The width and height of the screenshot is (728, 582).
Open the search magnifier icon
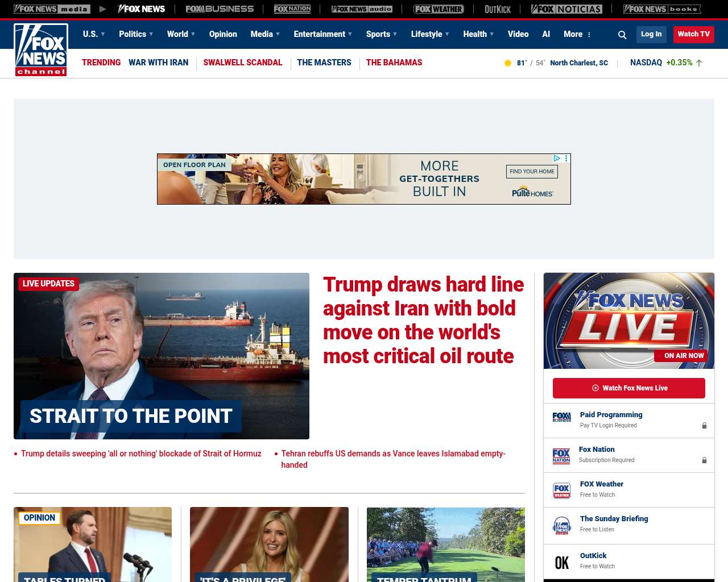tap(622, 35)
